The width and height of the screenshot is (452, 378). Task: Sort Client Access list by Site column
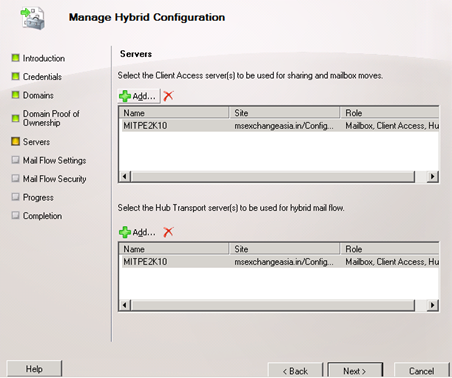(x=285, y=113)
